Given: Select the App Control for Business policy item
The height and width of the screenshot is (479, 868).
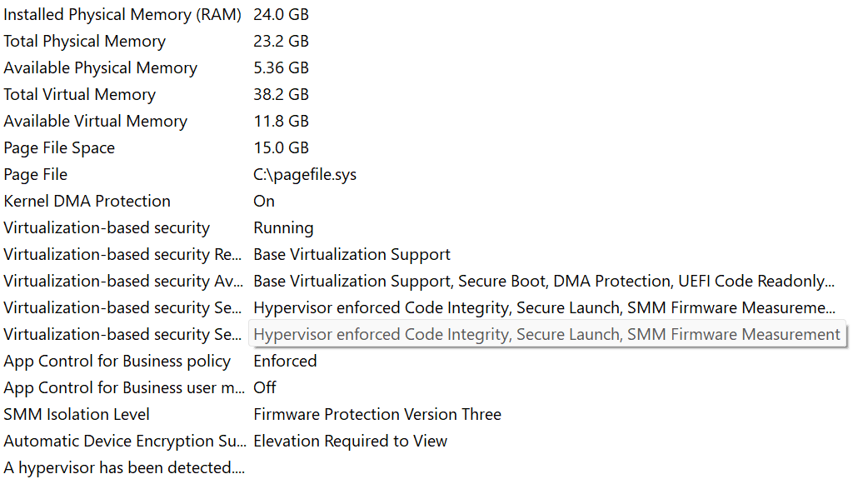Looking at the screenshot, I should pyautogui.click(x=117, y=361).
